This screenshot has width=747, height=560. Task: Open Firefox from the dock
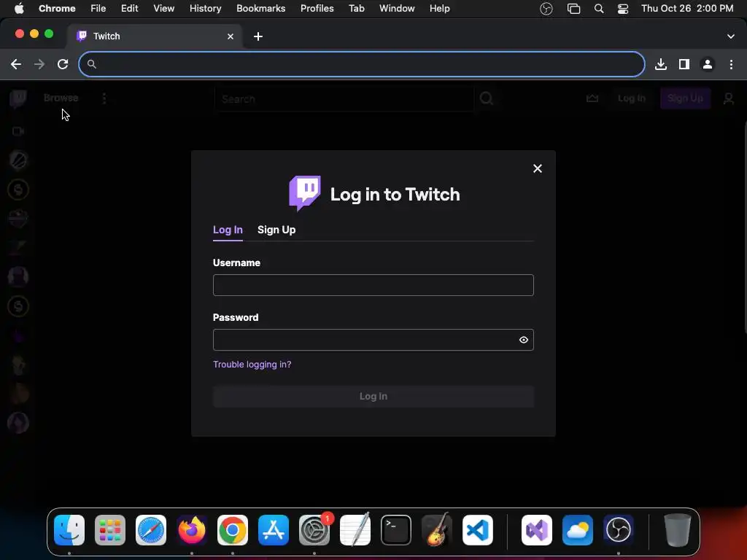(x=192, y=530)
